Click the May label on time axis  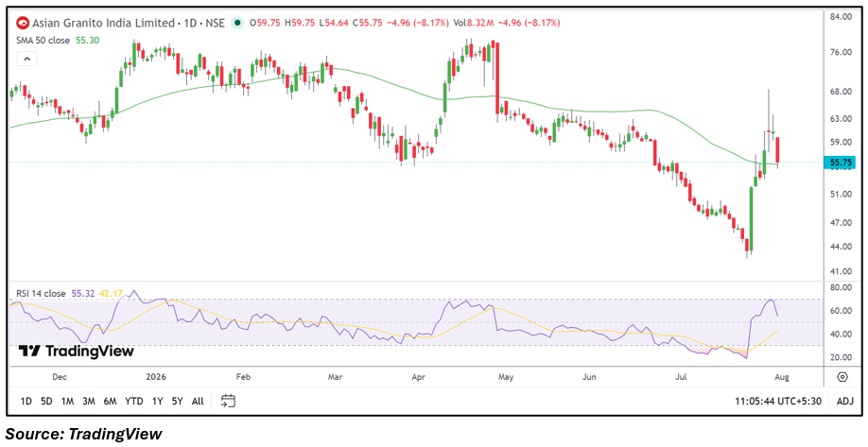(x=507, y=377)
